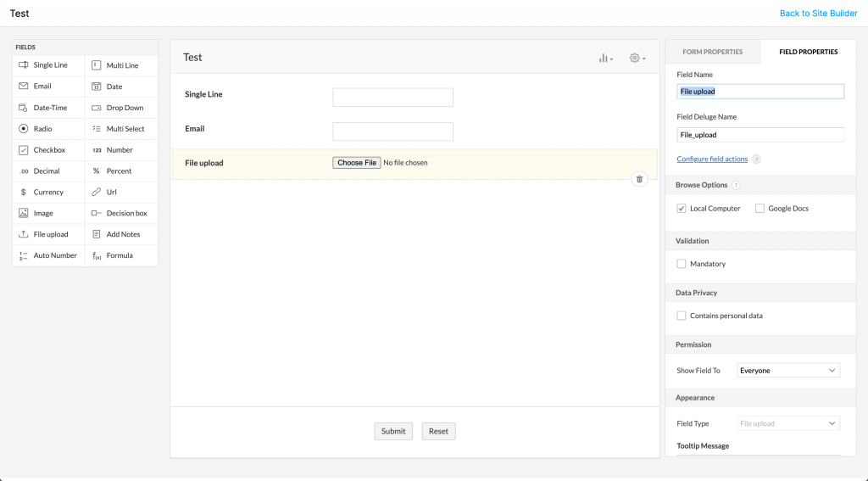
Task: Uncheck the Local Computer browse option
Action: pos(682,209)
